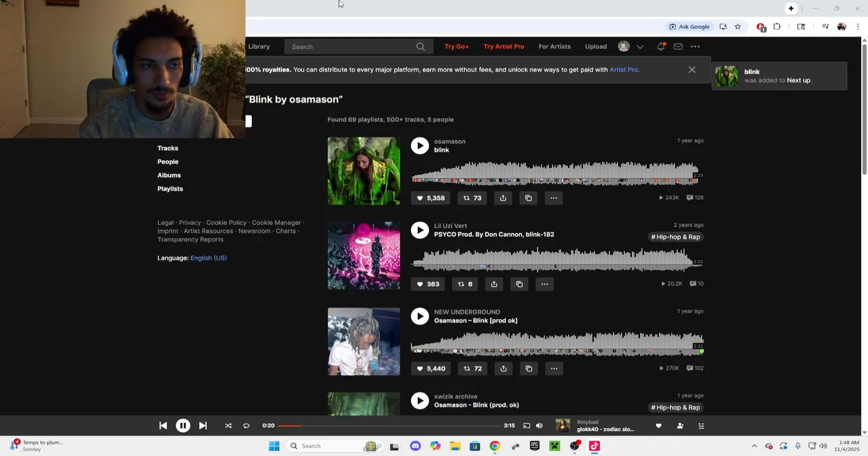Skip to next track
The image size is (868, 456).
pyautogui.click(x=203, y=426)
